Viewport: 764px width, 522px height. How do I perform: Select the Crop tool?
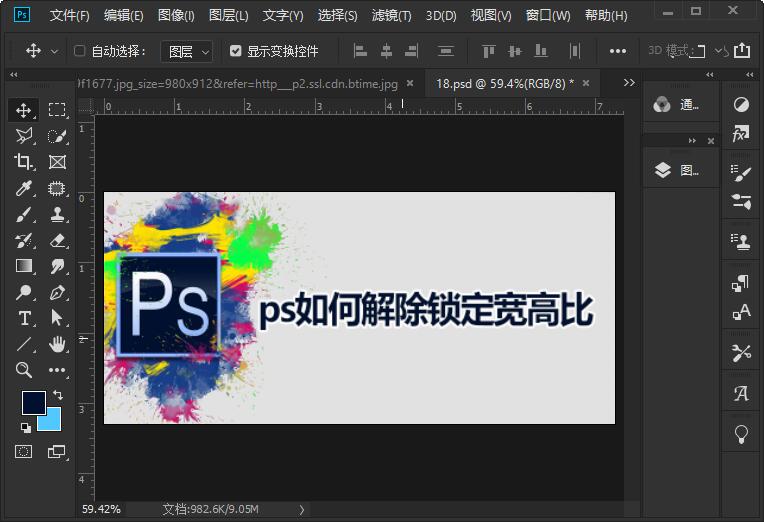[x=23, y=162]
